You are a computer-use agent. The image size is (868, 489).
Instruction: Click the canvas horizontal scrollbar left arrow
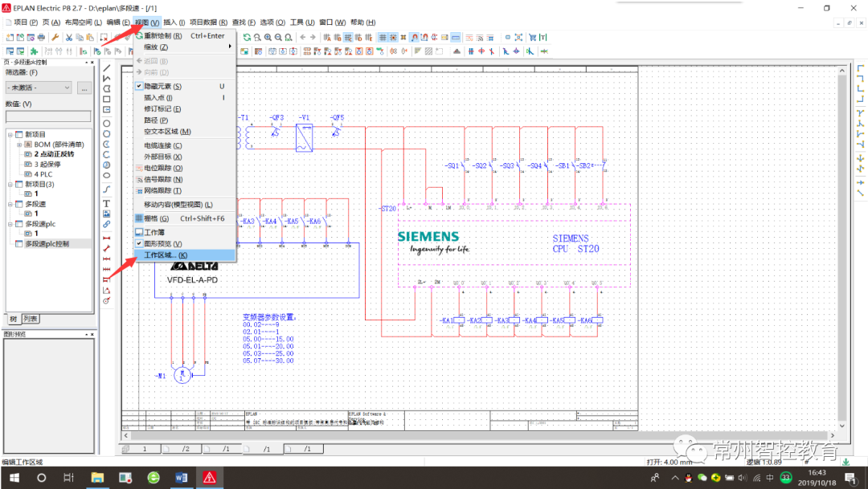(x=125, y=436)
